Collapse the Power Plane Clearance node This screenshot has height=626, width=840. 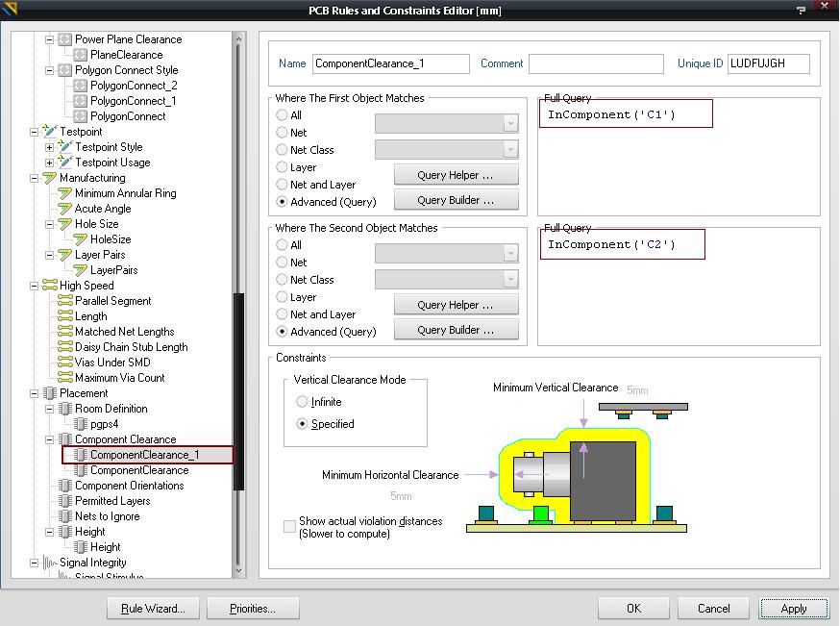50,39
